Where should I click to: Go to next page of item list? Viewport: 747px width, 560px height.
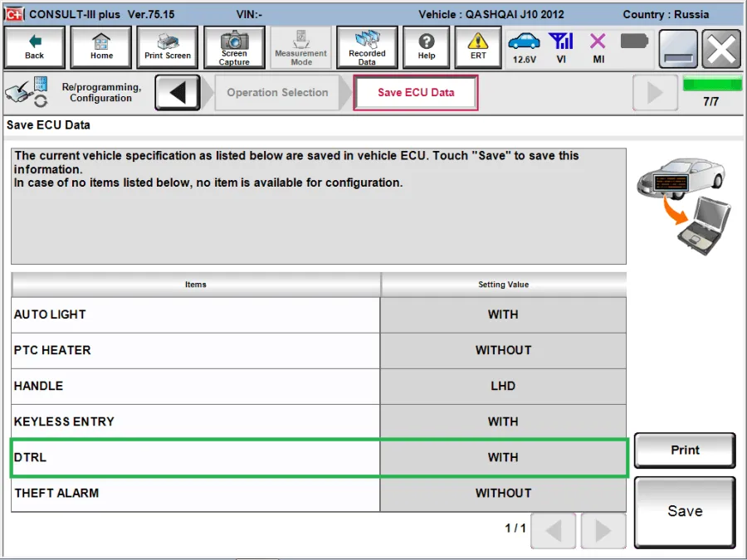(x=603, y=530)
